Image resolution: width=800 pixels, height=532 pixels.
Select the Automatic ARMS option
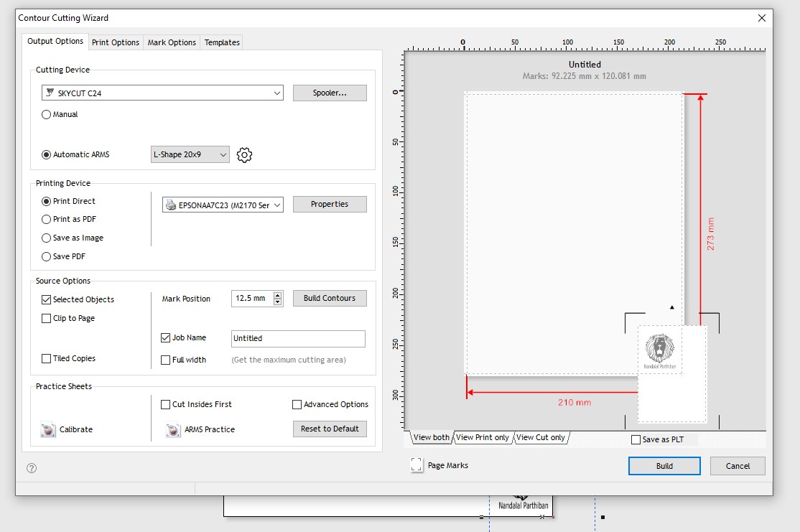click(x=47, y=154)
